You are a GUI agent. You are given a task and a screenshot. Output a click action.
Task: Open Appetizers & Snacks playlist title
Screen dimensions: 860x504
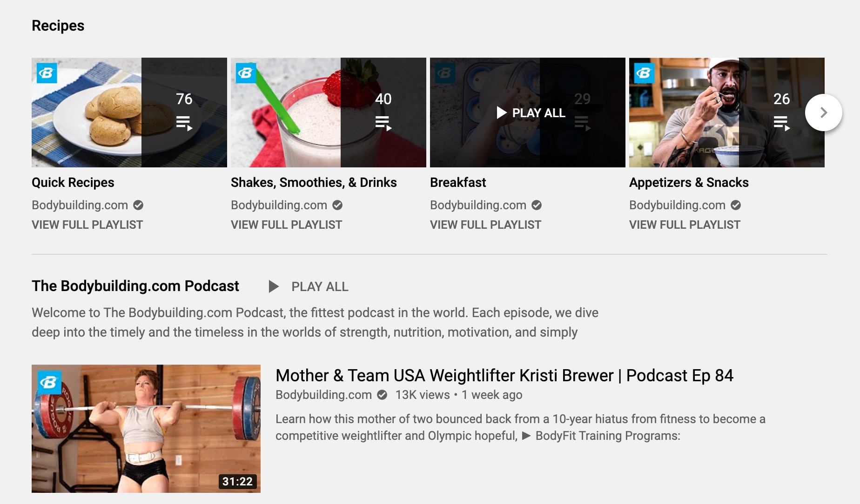(x=689, y=182)
